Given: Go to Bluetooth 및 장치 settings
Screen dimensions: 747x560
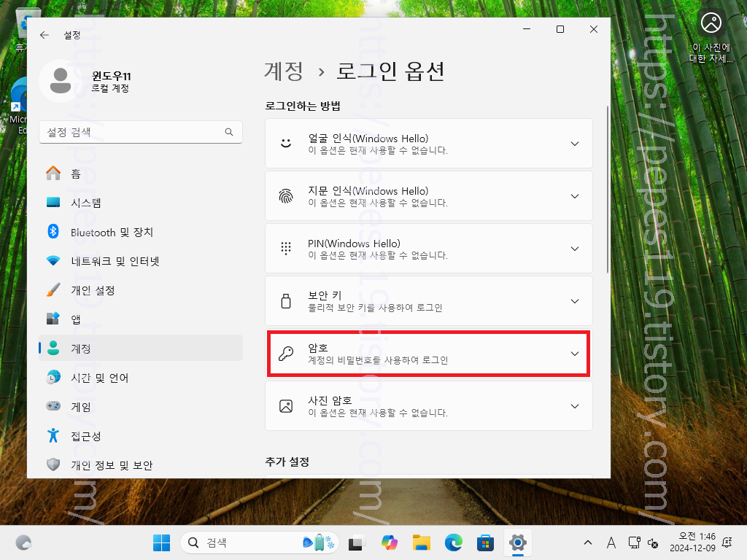Looking at the screenshot, I should click(x=141, y=232).
